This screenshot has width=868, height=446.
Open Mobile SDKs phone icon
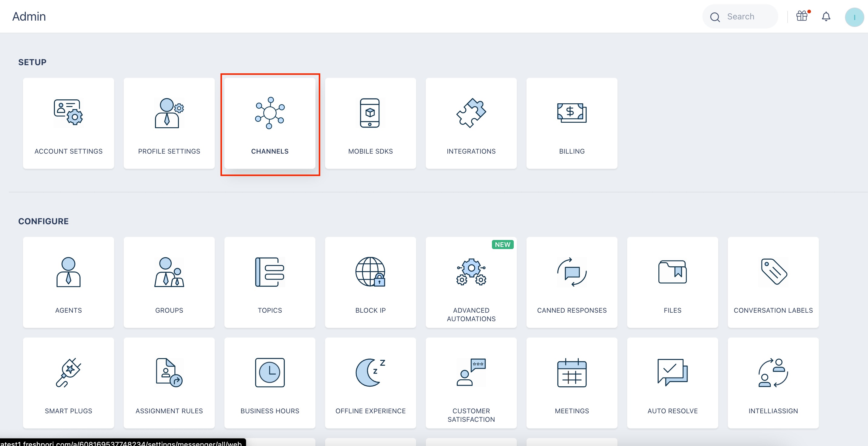[x=370, y=113]
